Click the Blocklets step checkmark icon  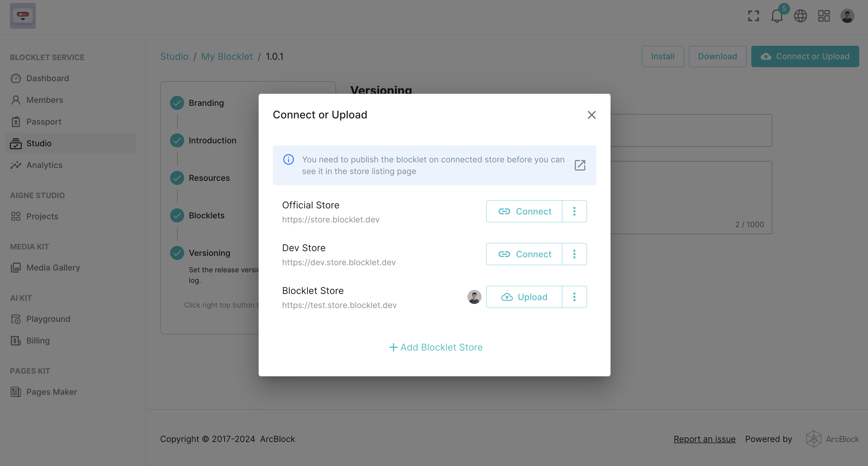[x=177, y=215]
